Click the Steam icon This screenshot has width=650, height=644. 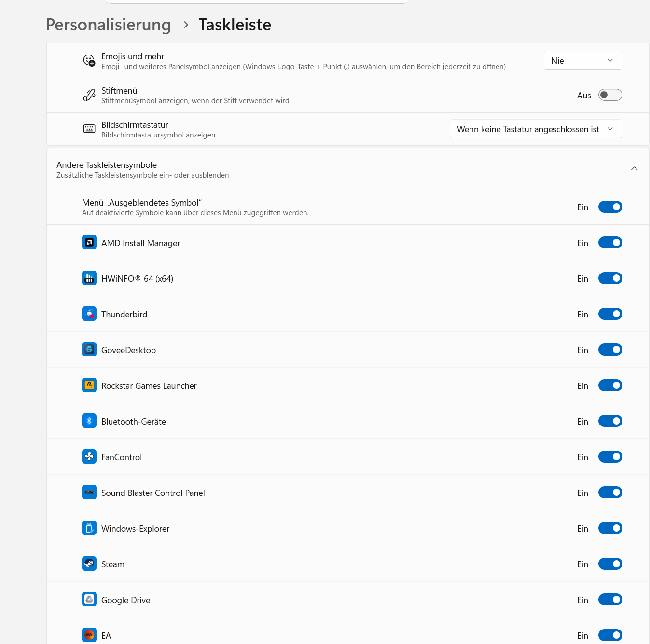tap(89, 564)
